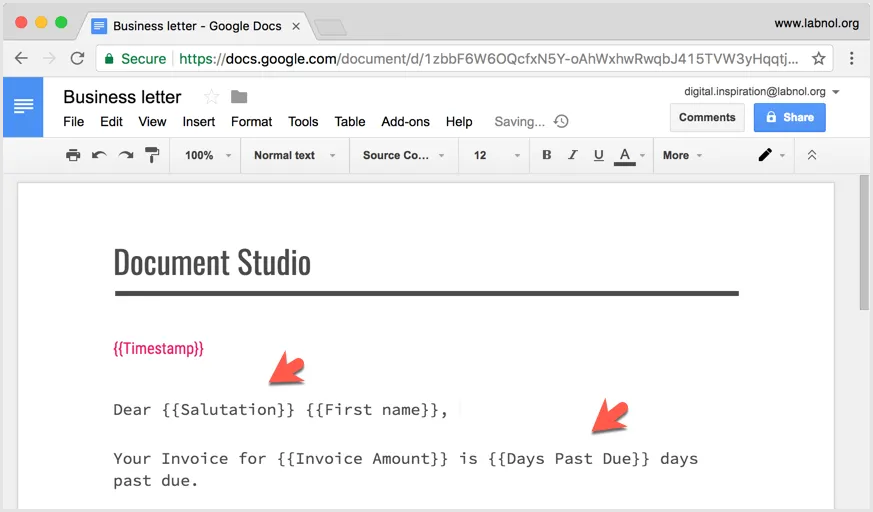Click the browser address bar URL
Screen dimensions: 873x512
pos(488,58)
